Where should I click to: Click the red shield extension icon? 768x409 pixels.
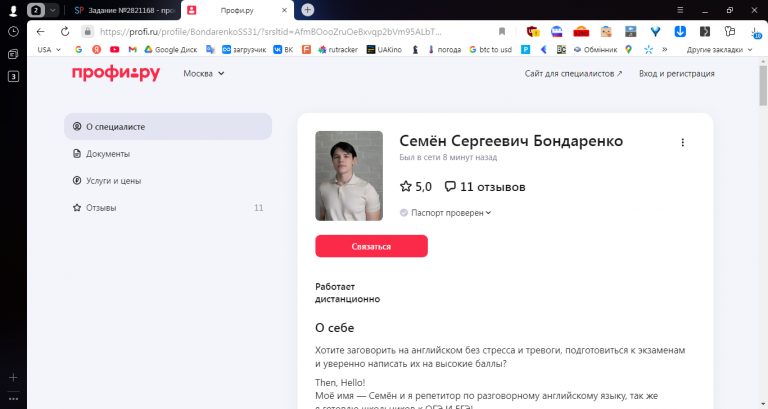[x=533, y=32]
